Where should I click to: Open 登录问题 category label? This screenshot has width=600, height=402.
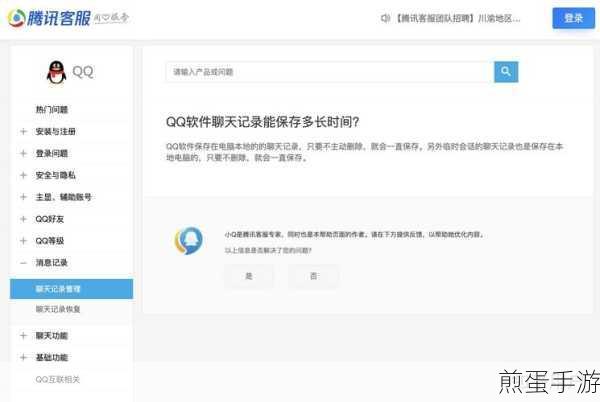coord(52,153)
